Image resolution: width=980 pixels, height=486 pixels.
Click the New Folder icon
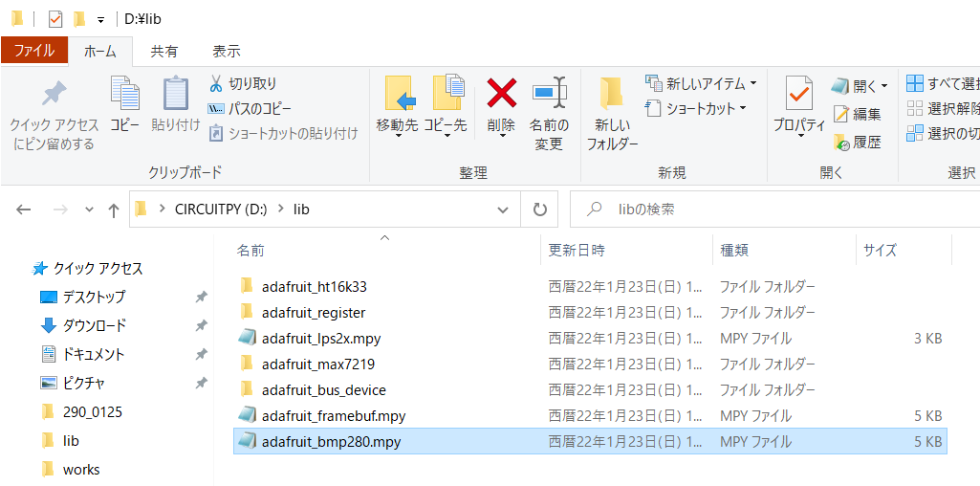612,95
